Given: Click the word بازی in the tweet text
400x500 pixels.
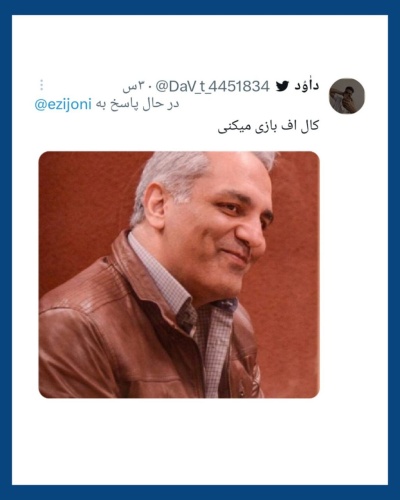Looking at the screenshot, I should (x=268, y=128).
